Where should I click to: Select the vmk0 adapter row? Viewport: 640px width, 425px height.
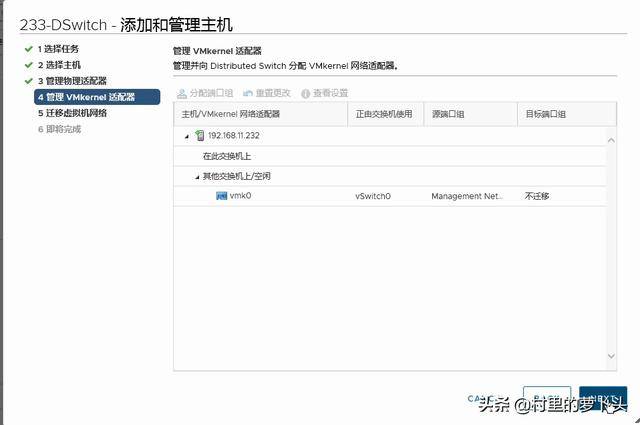click(x=390, y=197)
